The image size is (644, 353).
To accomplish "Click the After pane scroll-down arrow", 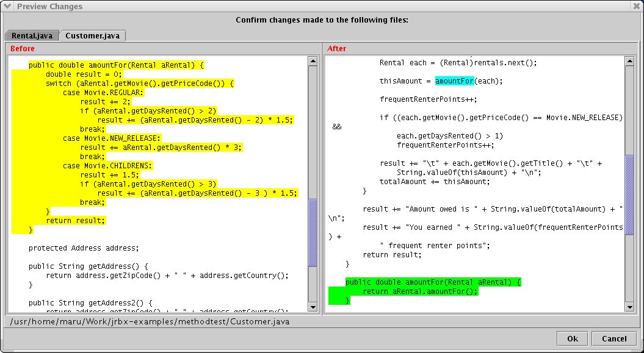I will [x=629, y=306].
